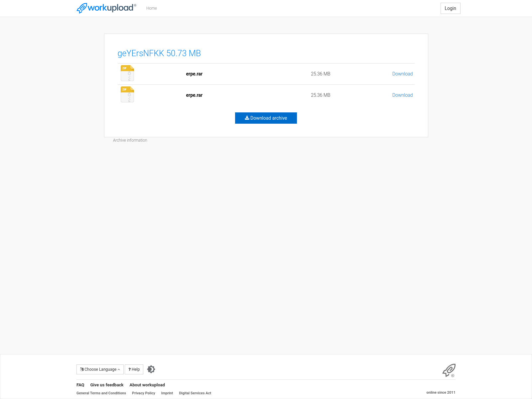Click the second erpe.rar ZIP file icon
532x399 pixels.
(127, 94)
